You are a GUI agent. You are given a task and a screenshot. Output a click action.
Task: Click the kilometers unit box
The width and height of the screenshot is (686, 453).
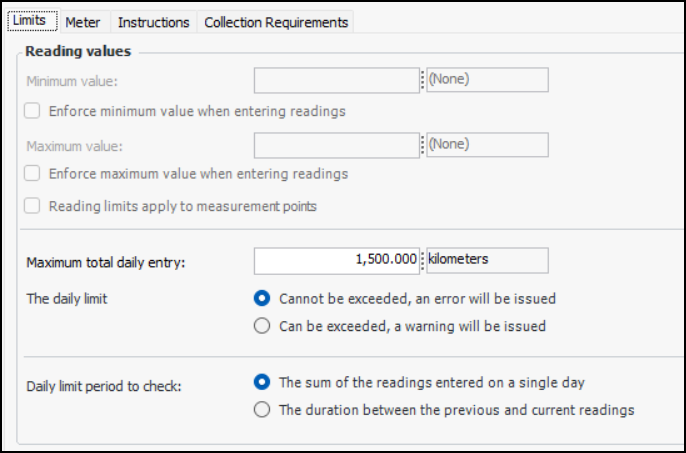(487, 260)
